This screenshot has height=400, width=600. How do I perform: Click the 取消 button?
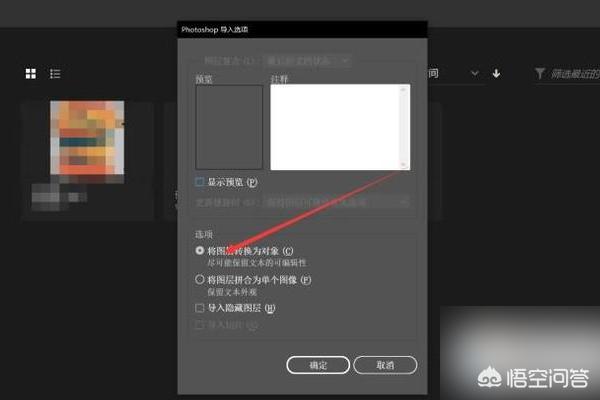pos(384,365)
